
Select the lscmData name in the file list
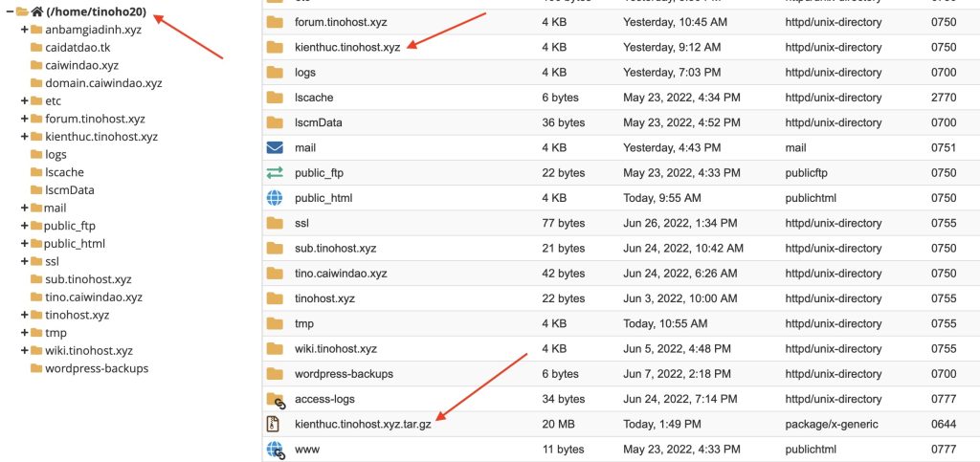(x=318, y=122)
